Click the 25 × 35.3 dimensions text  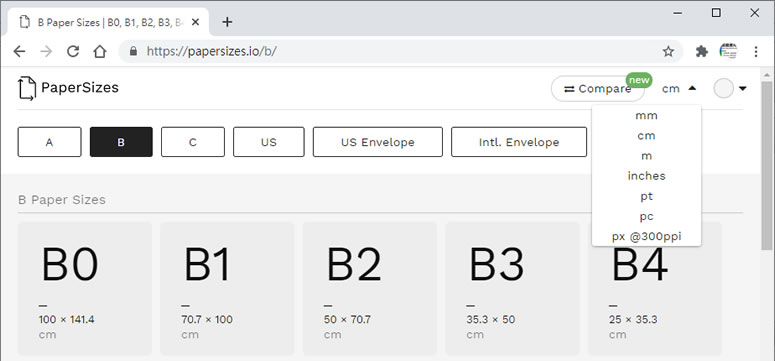point(633,319)
